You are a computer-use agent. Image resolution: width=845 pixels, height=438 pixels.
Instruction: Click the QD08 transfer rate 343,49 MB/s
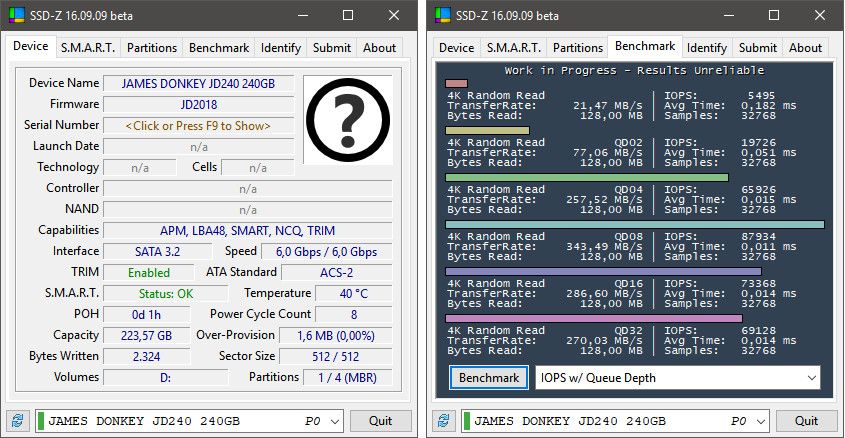tap(604, 247)
